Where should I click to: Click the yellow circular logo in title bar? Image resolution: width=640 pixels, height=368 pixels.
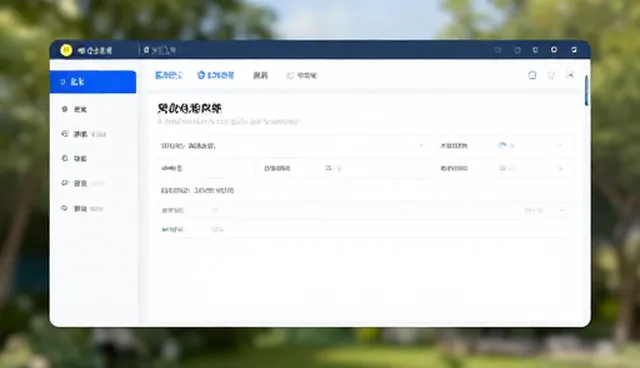tap(66, 50)
